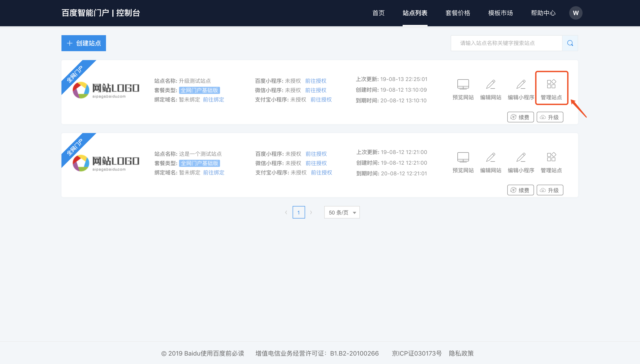Click 全网门户基础版 tag of 升级测试站点

coord(199,90)
